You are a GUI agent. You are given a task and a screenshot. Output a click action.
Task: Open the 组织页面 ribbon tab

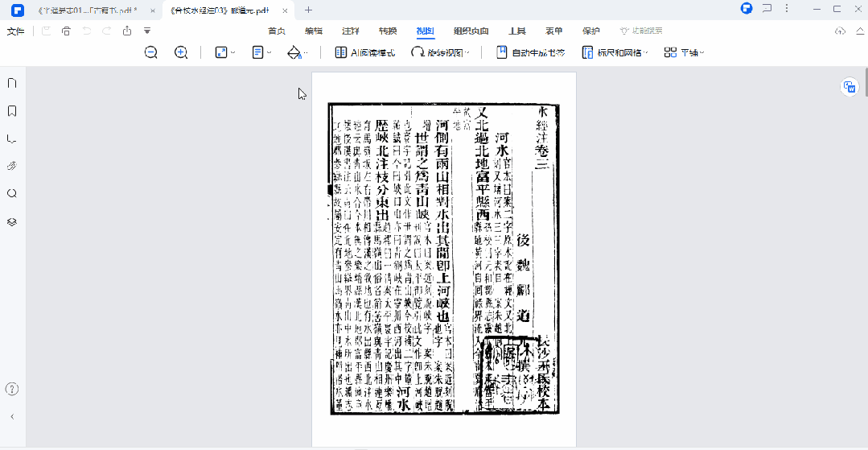pos(471,31)
